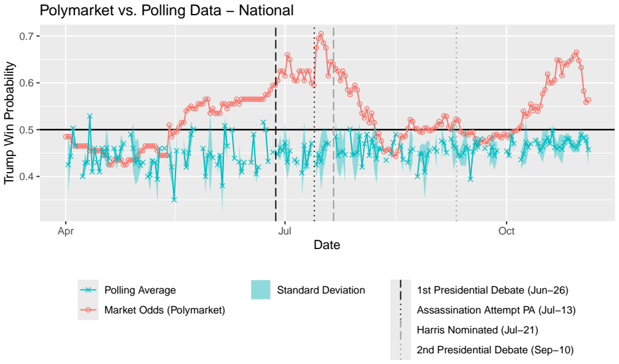Screen dimensions: 619x364
Task: Click the 2nd Presidential Debate (Sep-10) legend text
Action: [495, 350]
